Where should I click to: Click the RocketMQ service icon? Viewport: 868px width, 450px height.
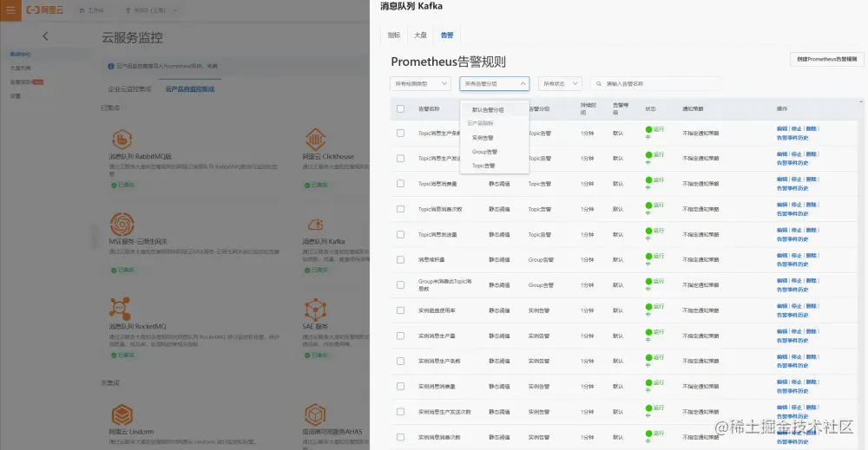click(x=120, y=309)
